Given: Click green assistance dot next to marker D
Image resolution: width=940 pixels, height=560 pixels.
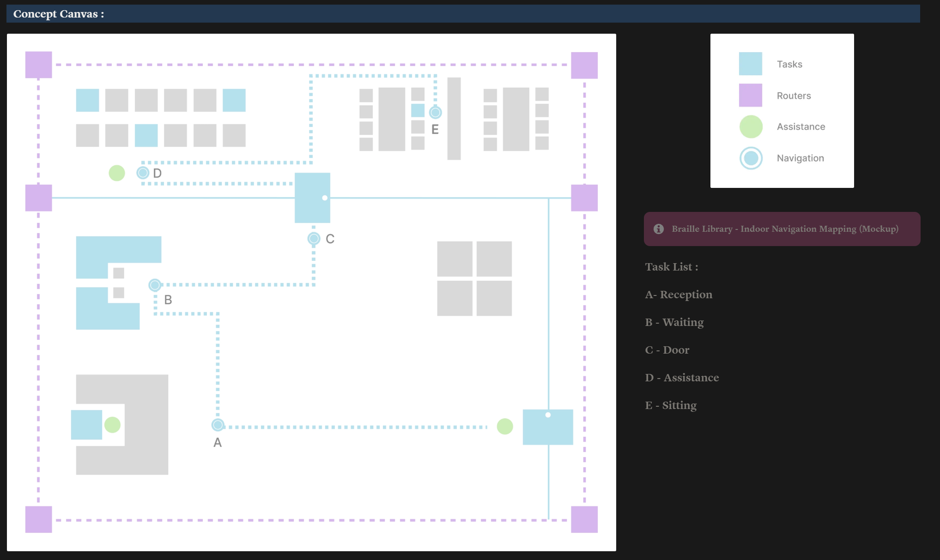Looking at the screenshot, I should point(117,173).
